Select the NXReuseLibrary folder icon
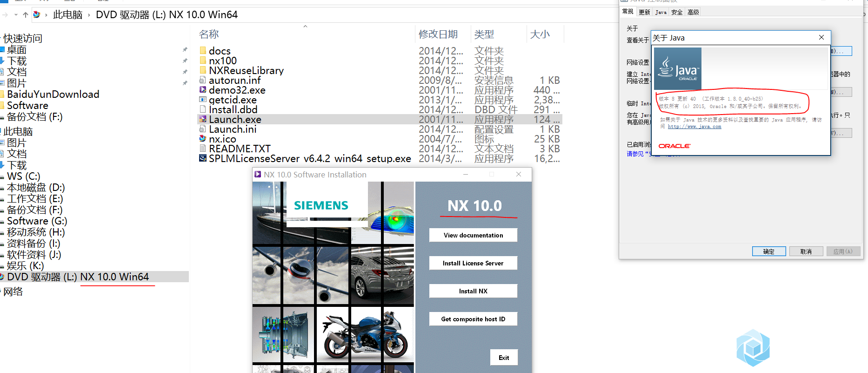This screenshot has width=868, height=373. coord(203,70)
